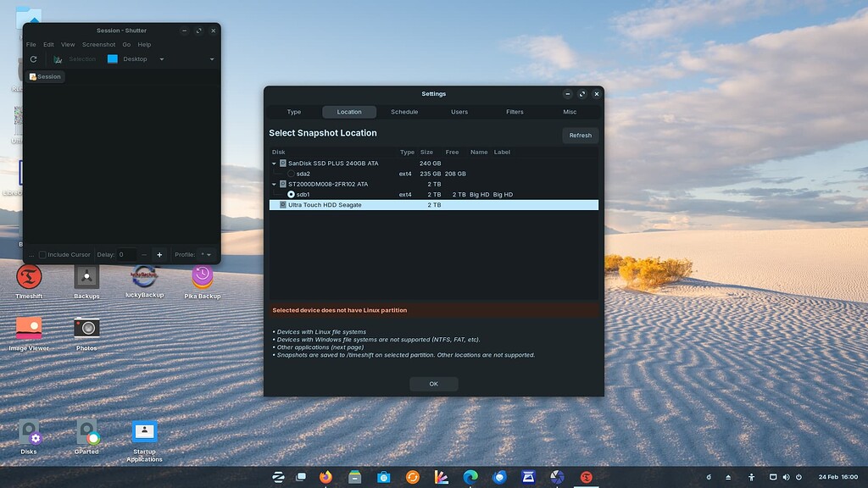Open the Disks desktop icon
868x488 pixels.
[x=29, y=432]
